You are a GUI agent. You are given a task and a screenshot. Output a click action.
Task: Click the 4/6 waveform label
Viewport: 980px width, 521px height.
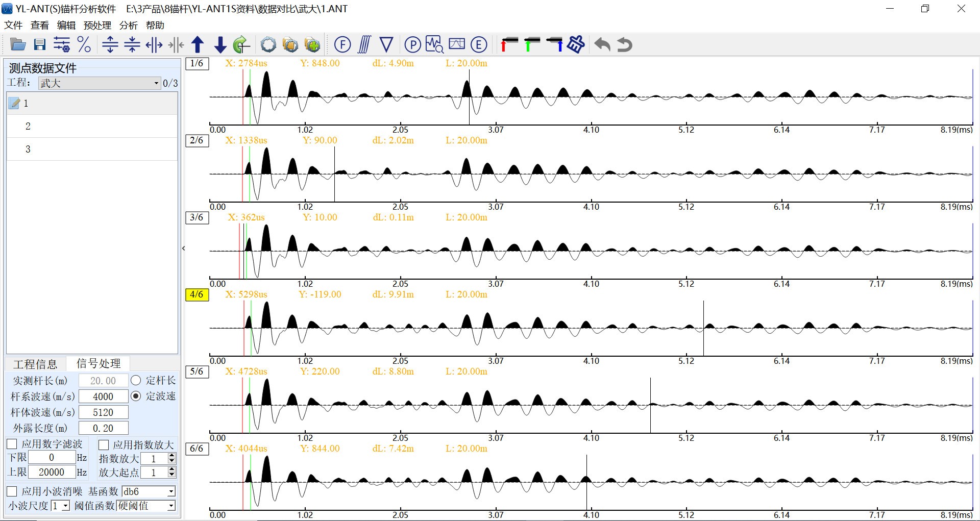(197, 294)
